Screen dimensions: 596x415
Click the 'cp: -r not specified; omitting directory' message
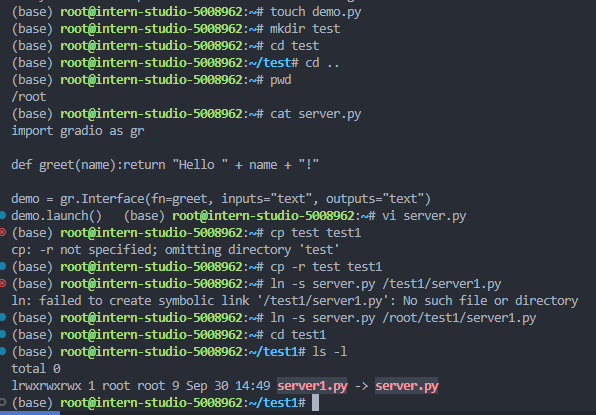click(175, 250)
